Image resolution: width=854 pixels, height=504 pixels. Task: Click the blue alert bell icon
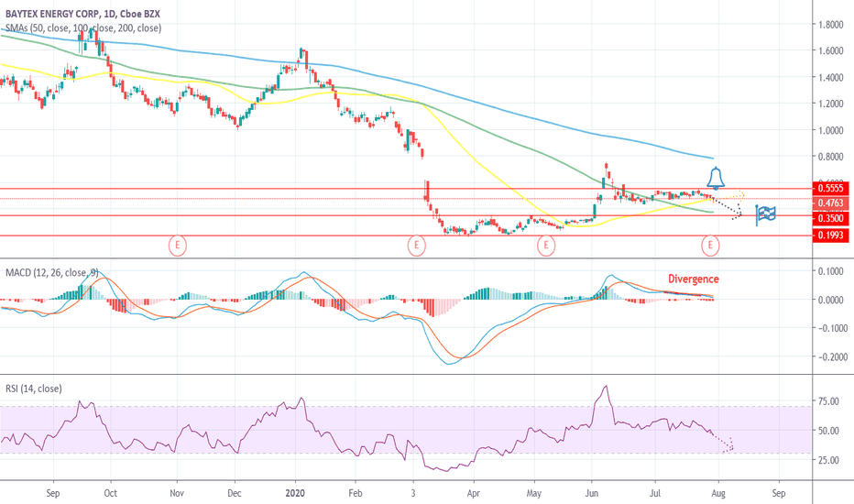(x=716, y=178)
